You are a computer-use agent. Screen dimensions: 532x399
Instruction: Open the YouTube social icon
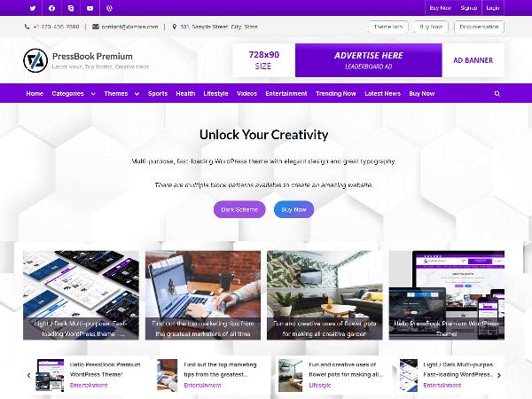(x=90, y=8)
